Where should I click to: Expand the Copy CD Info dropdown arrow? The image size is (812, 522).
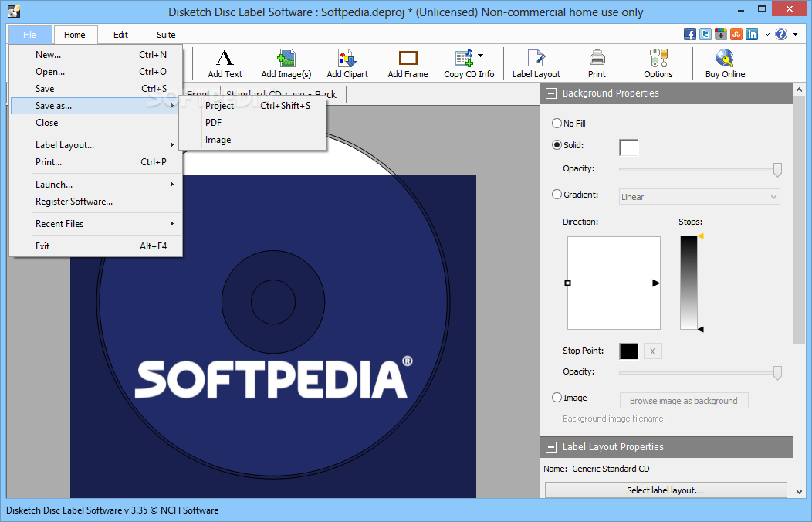(x=481, y=56)
